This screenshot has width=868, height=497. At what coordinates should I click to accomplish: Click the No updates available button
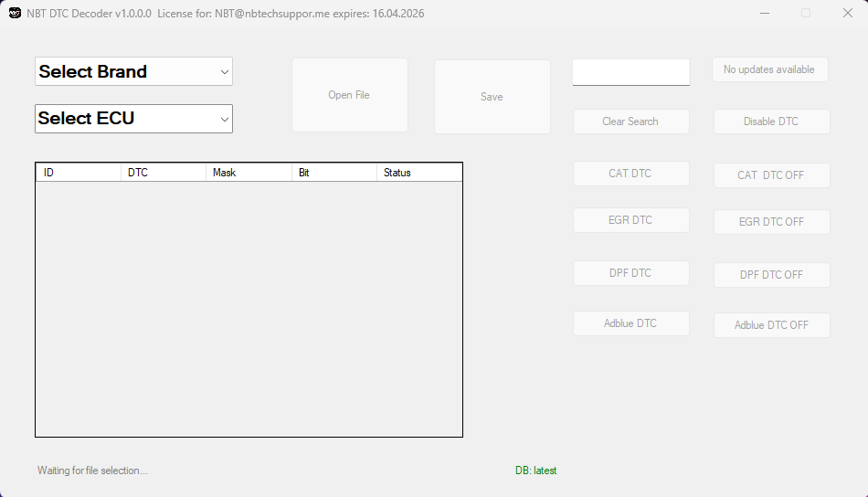point(770,69)
